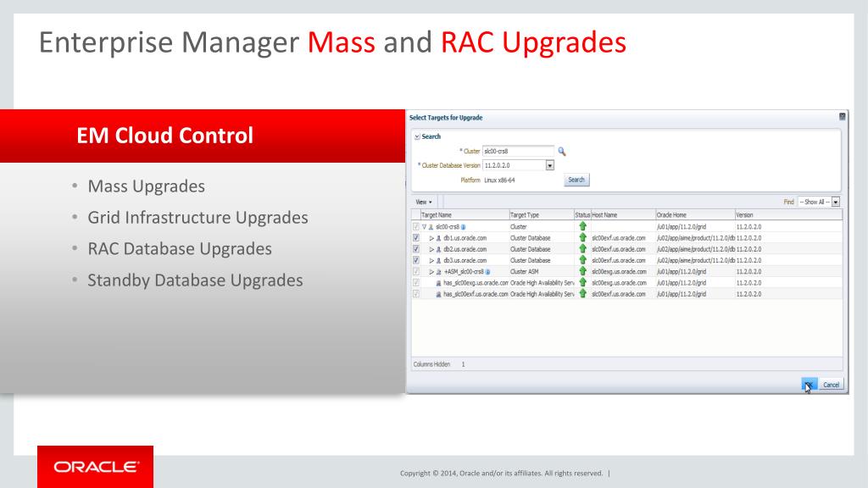Screen dimensions: 868x488
Task: Click the Linux x86-64 platform value
Action: pos(499,180)
